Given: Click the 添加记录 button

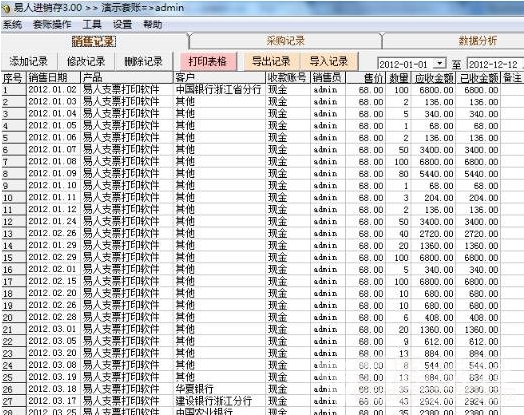Looking at the screenshot, I should tap(29, 61).
